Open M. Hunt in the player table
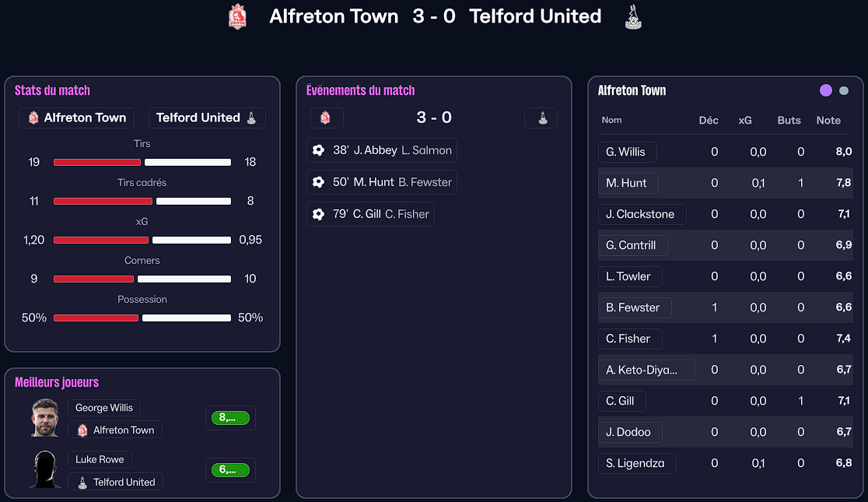Viewport: 868px width, 502px height. [627, 183]
